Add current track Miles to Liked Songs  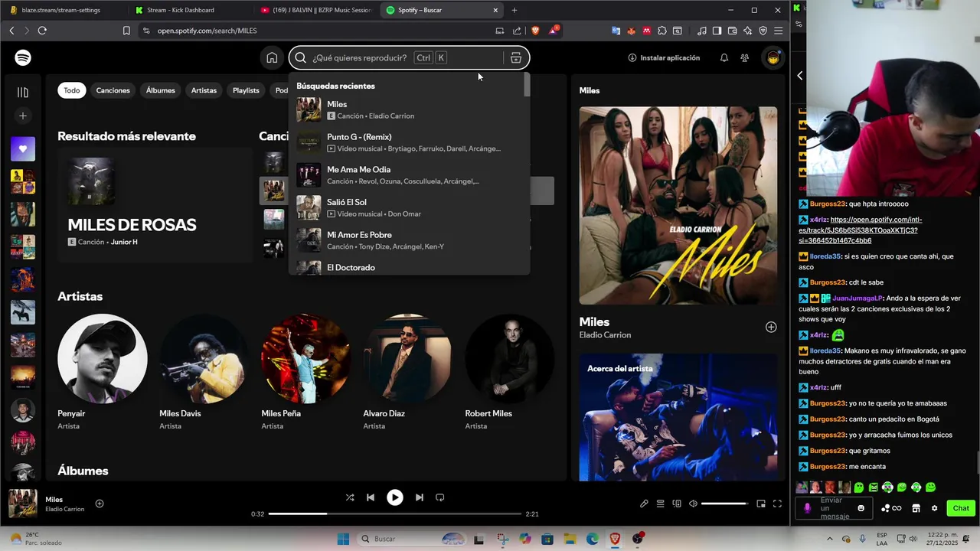coord(100,504)
